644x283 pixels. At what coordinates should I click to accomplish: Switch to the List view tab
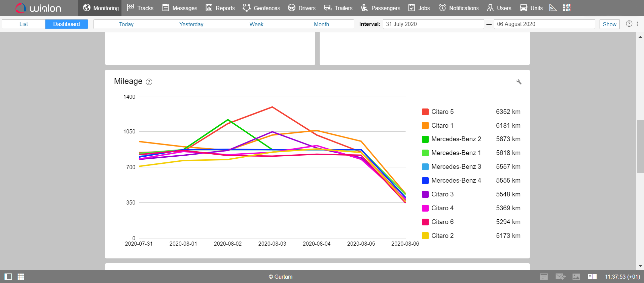click(24, 24)
